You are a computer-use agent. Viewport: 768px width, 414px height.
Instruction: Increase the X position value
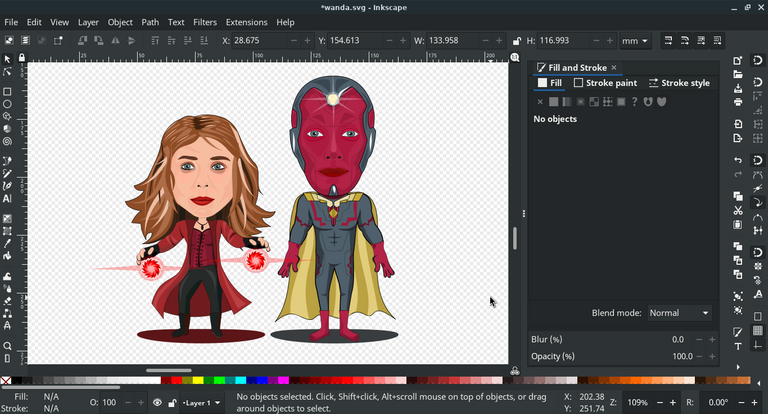307,41
